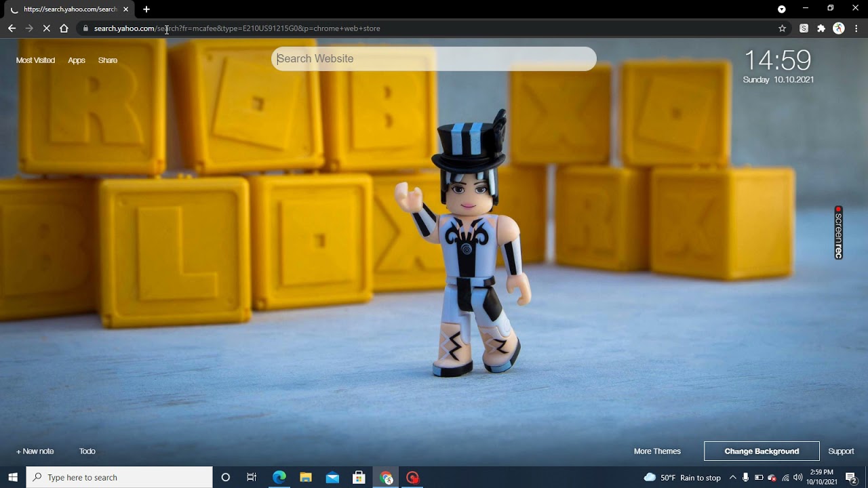Open the Todo list
Screen dimensions: 868x488
coord(87,451)
